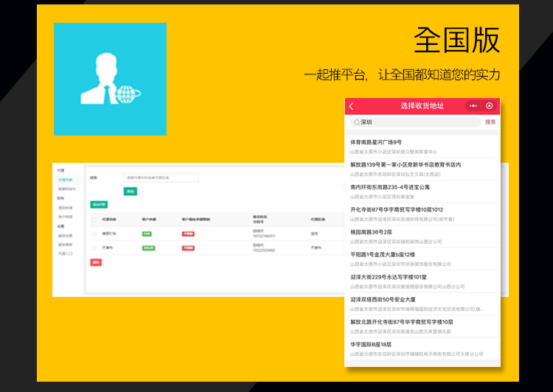
Task: Choose address 南内环街东岗路235-4号进宝公寓
Action: point(422,192)
